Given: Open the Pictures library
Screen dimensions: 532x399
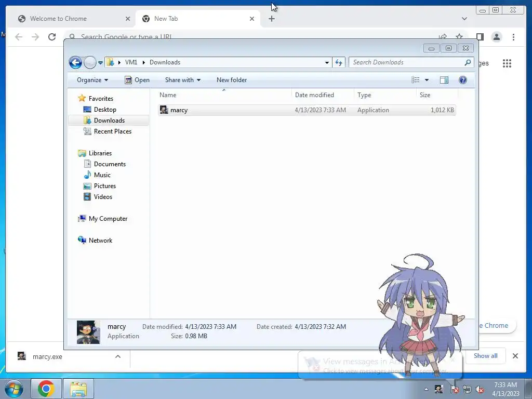Looking at the screenshot, I should click(x=105, y=186).
